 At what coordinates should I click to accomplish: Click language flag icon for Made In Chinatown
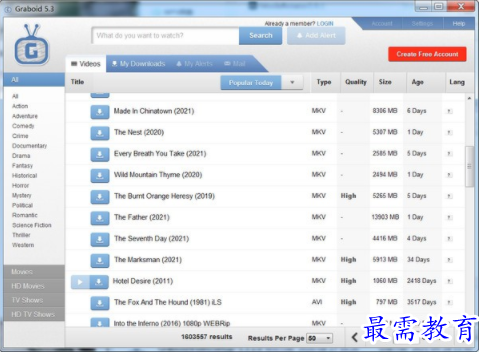449,111
